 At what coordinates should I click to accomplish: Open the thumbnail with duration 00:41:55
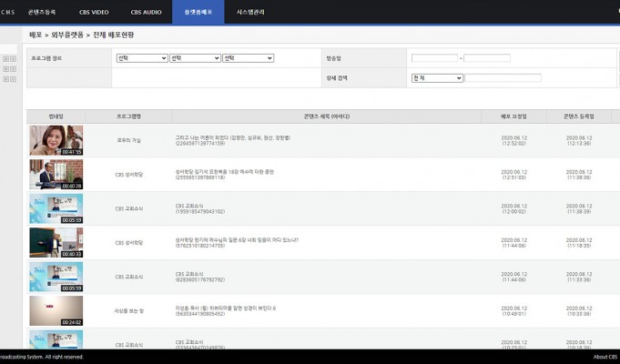point(56,140)
